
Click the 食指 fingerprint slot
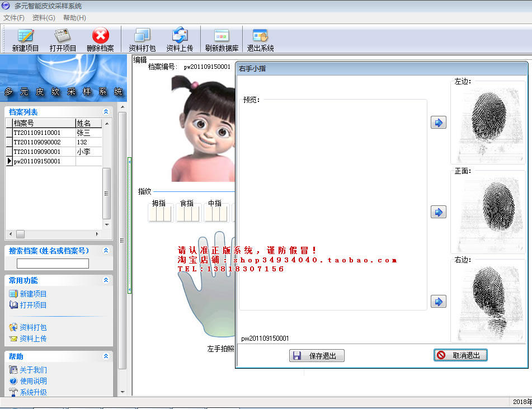tap(189, 214)
